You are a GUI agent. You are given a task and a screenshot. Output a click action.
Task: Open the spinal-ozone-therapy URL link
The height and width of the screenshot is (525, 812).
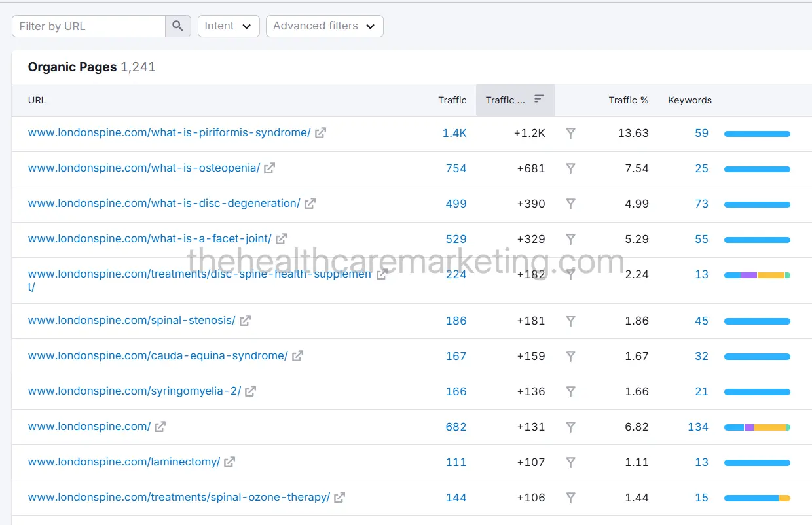click(x=178, y=498)
